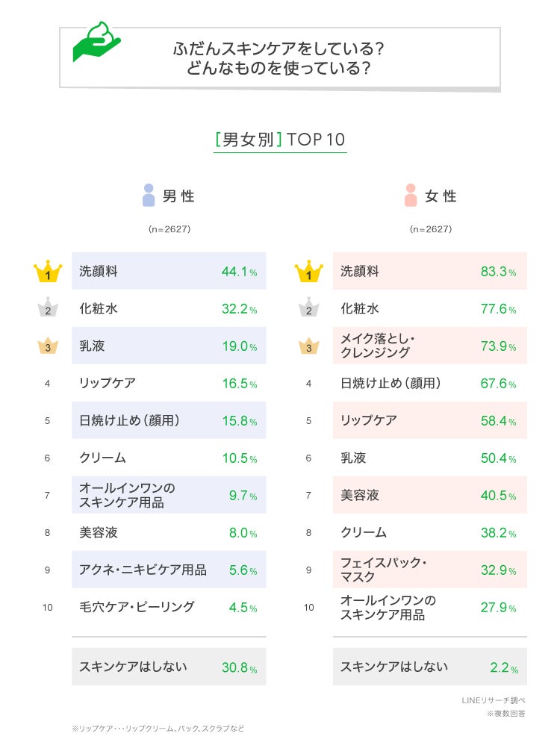Select women's フェイスパック・マスク 32.9% row
Screen dimensions: 560x754
tap(429, 570)
